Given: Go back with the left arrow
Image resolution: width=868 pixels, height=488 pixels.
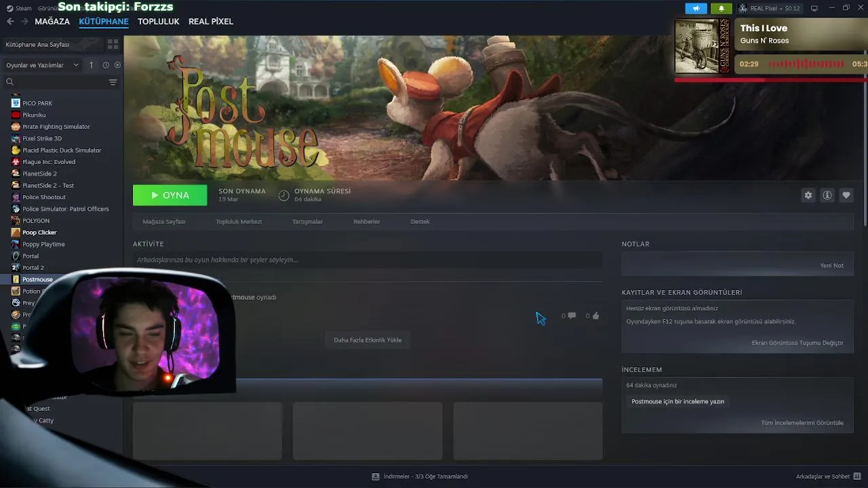Looking at the screenshot, I should (x=10, y=21).
